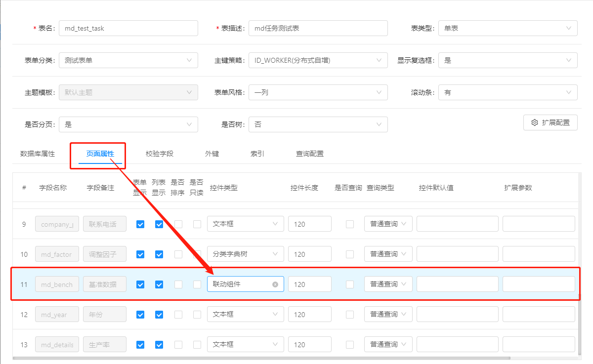Viewport: 593px width, 364px height.
Task: Open the 主键策略 ID_WORKER dropdown
Action: pyautogui.click(x=318, y=60)
